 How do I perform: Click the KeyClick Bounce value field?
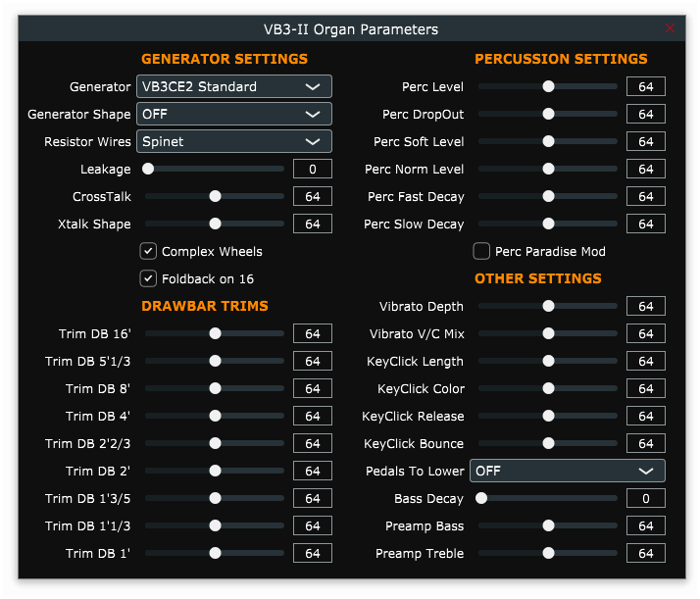pos(646,444)
